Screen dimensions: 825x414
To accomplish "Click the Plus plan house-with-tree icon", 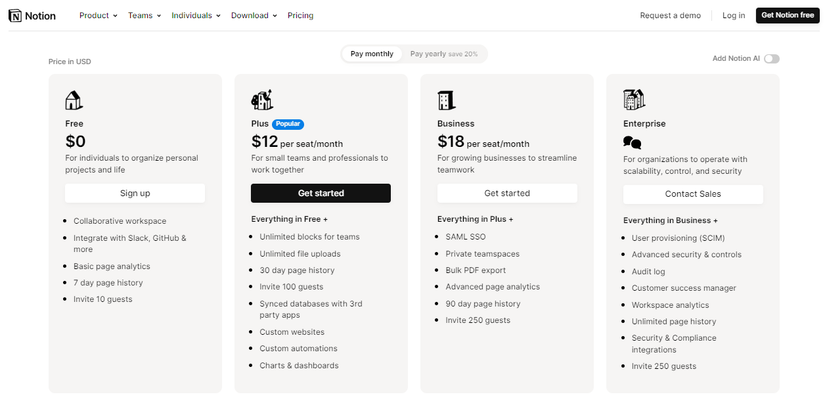I will [262, 99].
